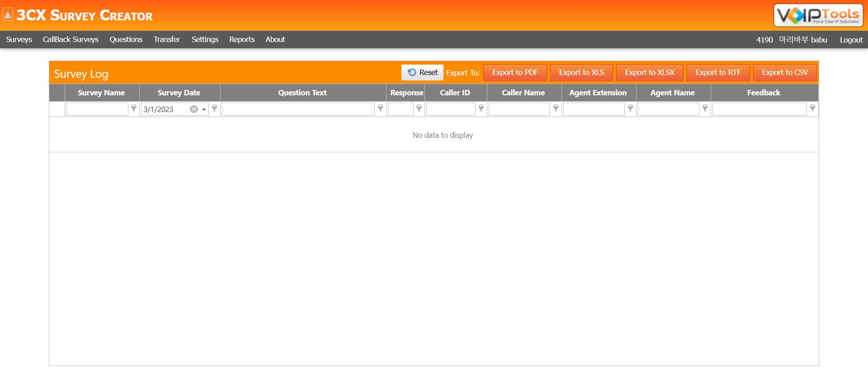
Task: Open filter menu icon for Question Text
Action: coord(380,108)
